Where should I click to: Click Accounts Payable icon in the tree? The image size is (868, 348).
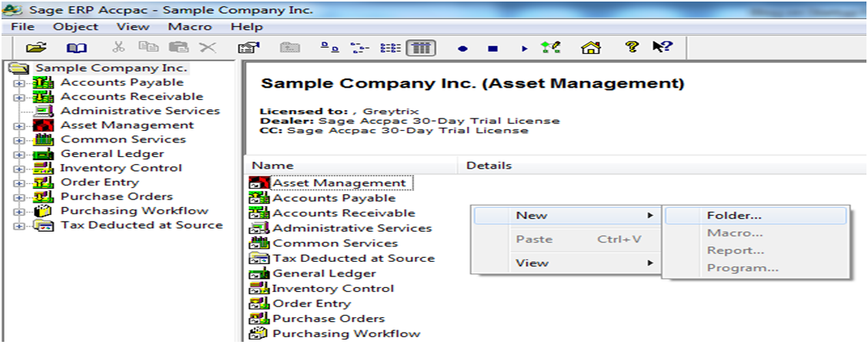click(x=43, y=83)
